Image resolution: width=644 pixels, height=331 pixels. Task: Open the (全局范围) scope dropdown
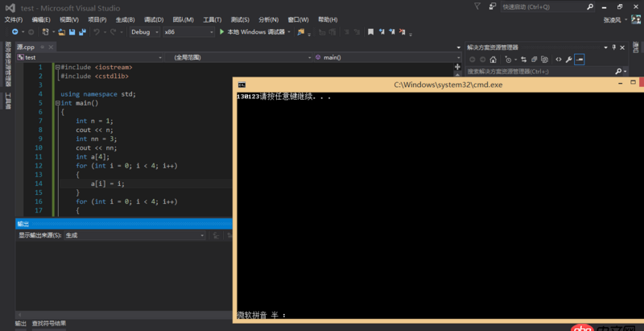coord(238,57)
